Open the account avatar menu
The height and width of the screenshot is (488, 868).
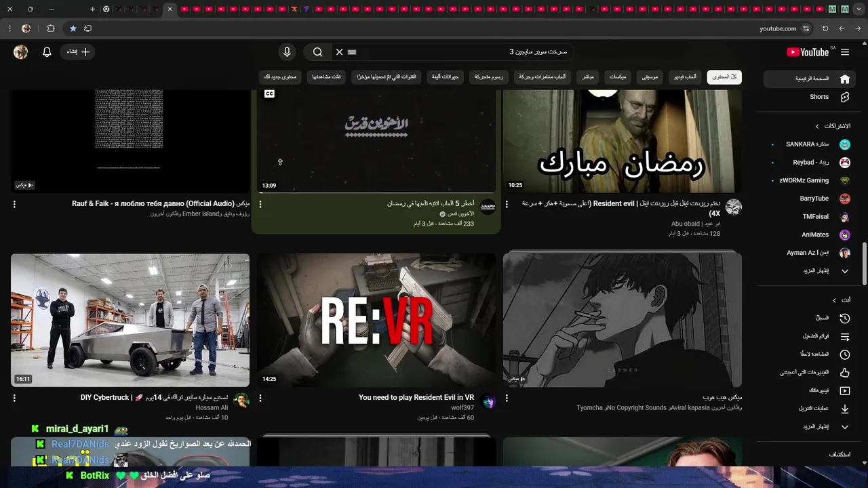21,52
